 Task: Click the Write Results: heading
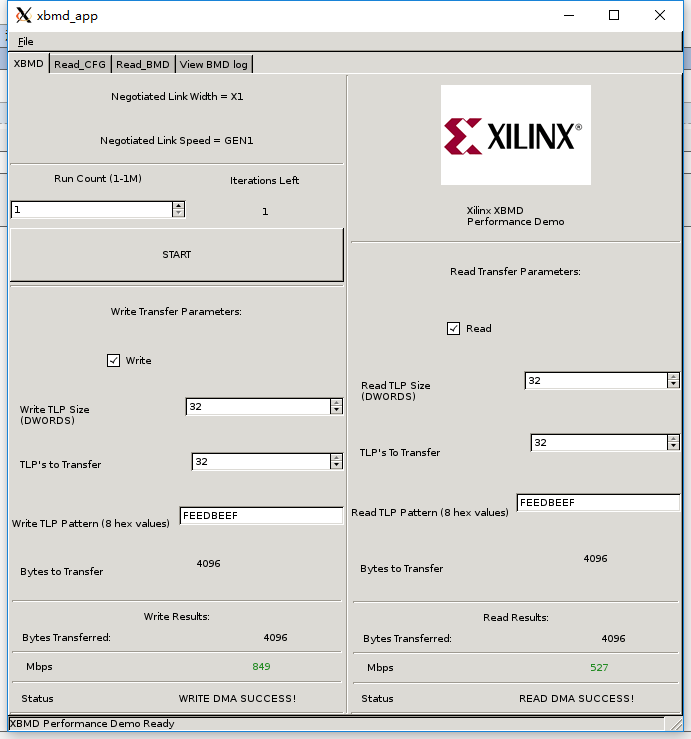pyautogui.click(x=177, y=616)
